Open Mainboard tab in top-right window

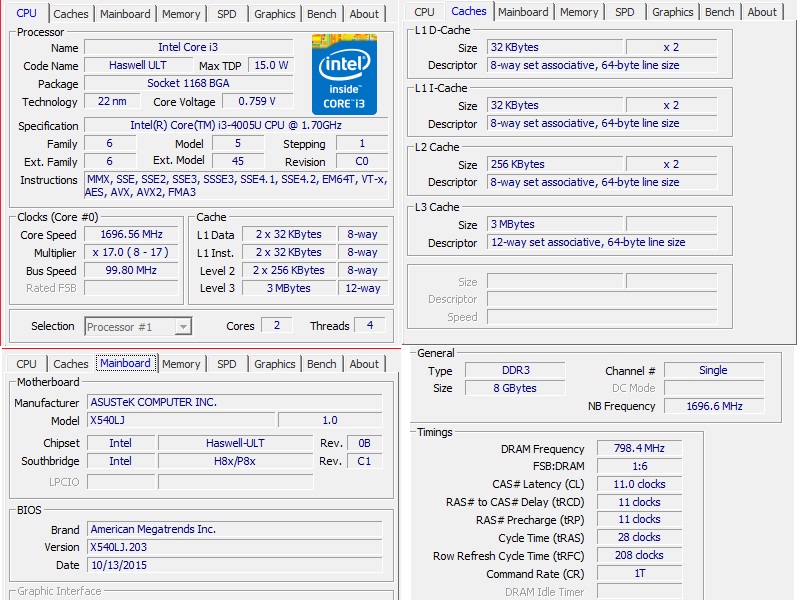tap(523, 12)
